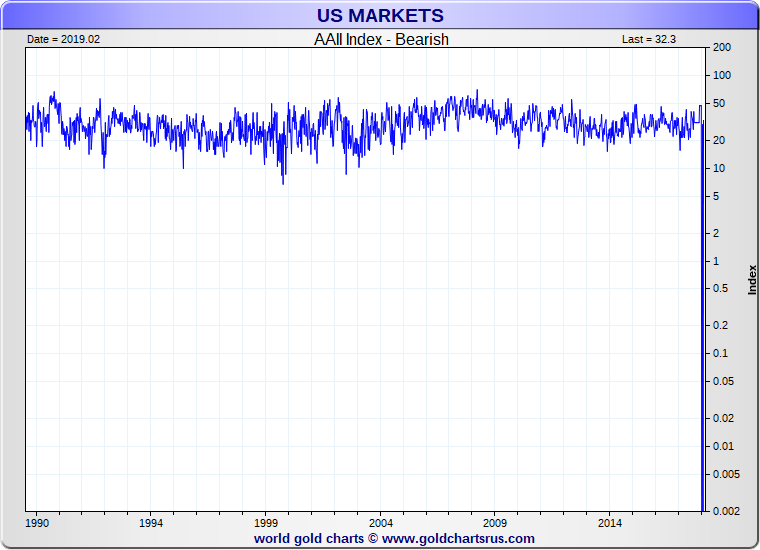
Task: Click the 2009 x-axis year label
Action: pos(495,523)
